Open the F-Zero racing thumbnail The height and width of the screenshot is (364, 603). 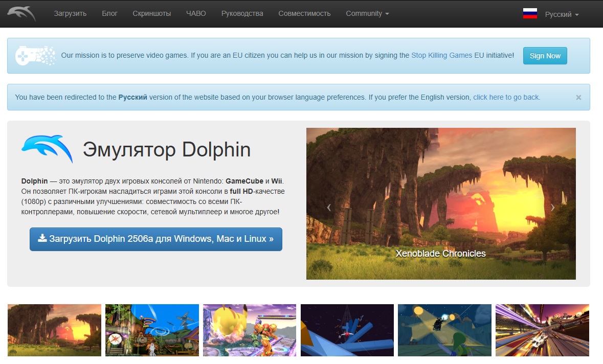pyautogui.click(x=542, y=330)
